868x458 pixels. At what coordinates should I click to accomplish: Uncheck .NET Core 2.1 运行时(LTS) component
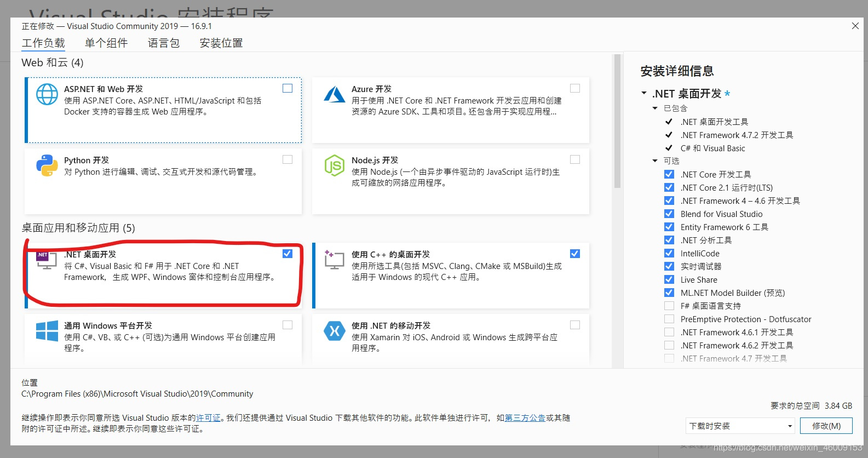coord(669,187)
